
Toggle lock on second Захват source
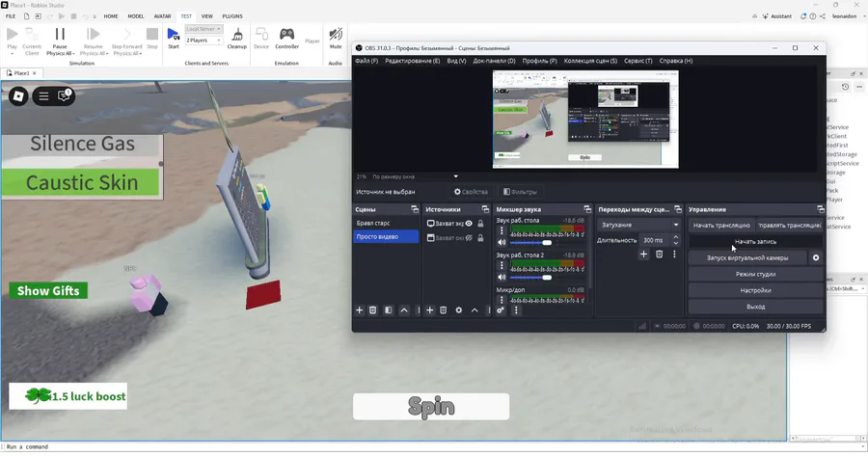click(480, 238)
